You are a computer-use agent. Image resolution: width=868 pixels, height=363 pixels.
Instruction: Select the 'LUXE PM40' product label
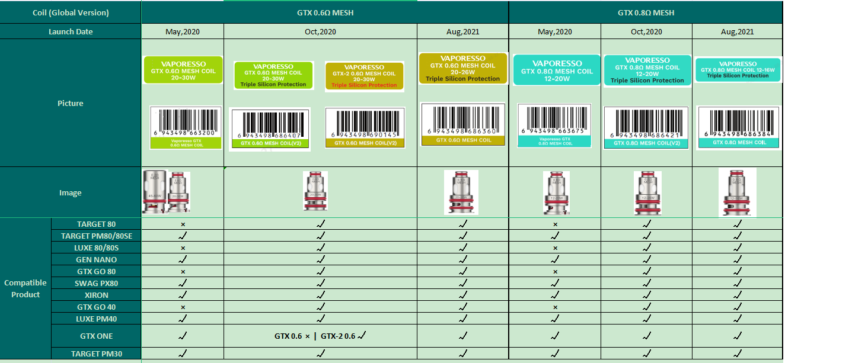click(x=97, y=319)
